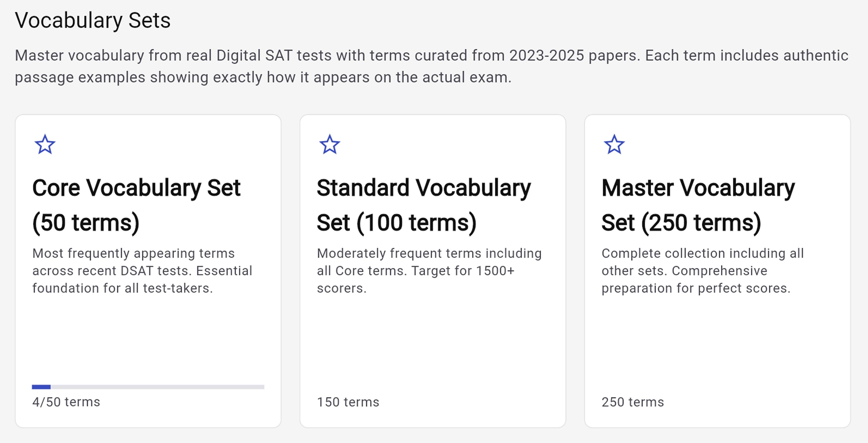This screenshot has height=443, width=868.
Task: Favorite the Standard Vocabulary Set with star
Action: (x=330, y=145)
